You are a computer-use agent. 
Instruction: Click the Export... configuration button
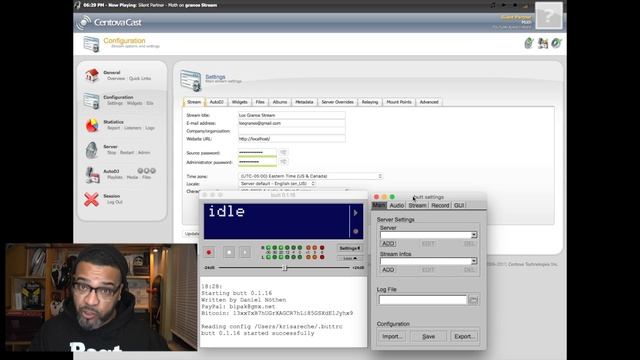click(464, 336)
